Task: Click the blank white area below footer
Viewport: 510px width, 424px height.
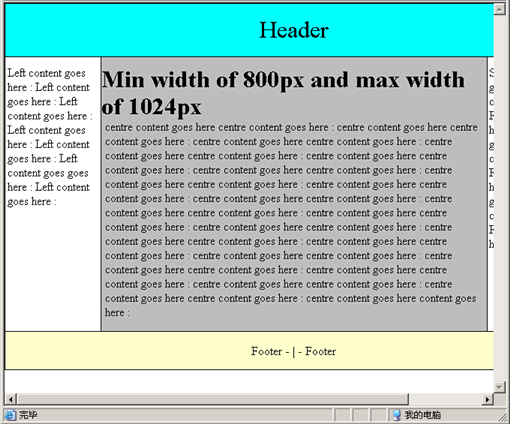Action: (x=249, y=381)
